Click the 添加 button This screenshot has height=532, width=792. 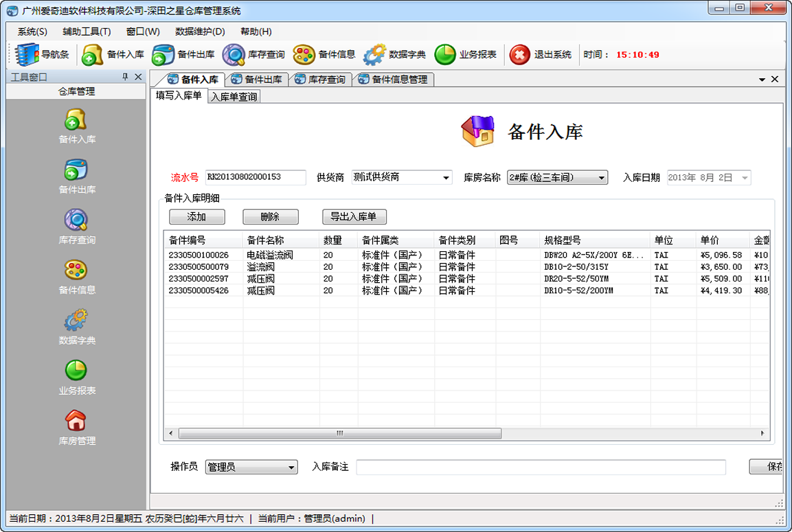196,217
